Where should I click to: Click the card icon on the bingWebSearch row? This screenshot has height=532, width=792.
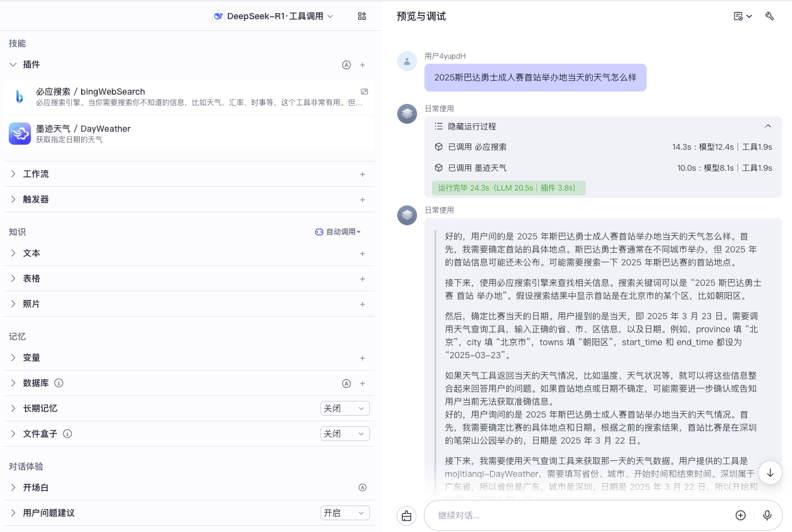(364, 92)
